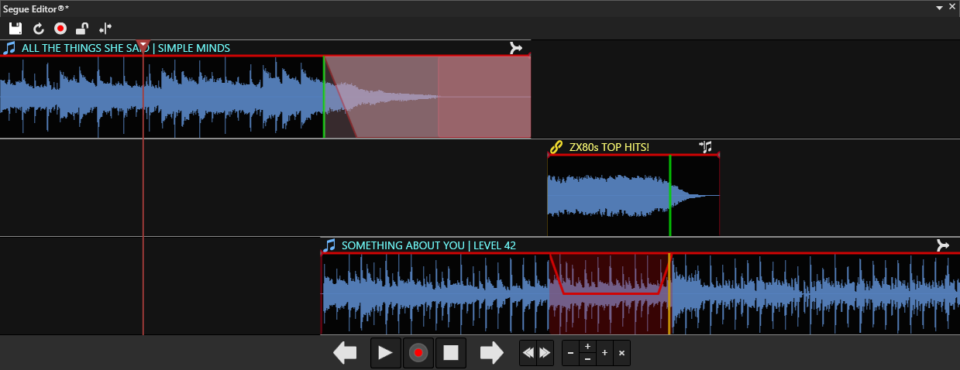
Task: Click the rewind double-arrow button
Action: (x=528, y=353)
